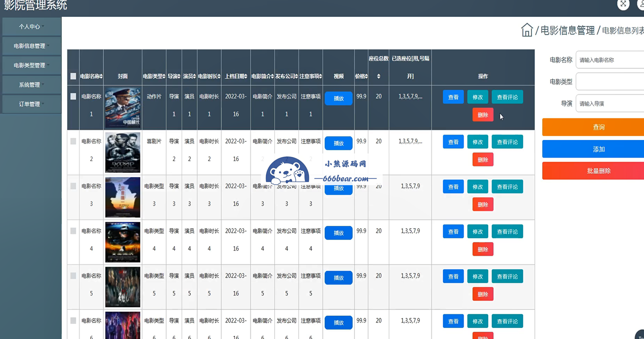Sort by 注意事项 column arrows
Screen dimensions: 644x339
(321, 76)
